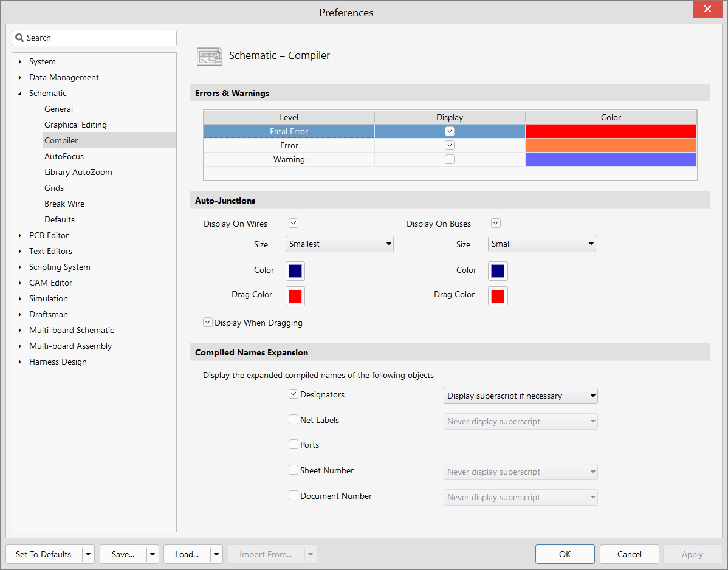The height and width of the screenshot is (570, 728).
Task: Open the Save dropdown arrow
Action: 153,554
